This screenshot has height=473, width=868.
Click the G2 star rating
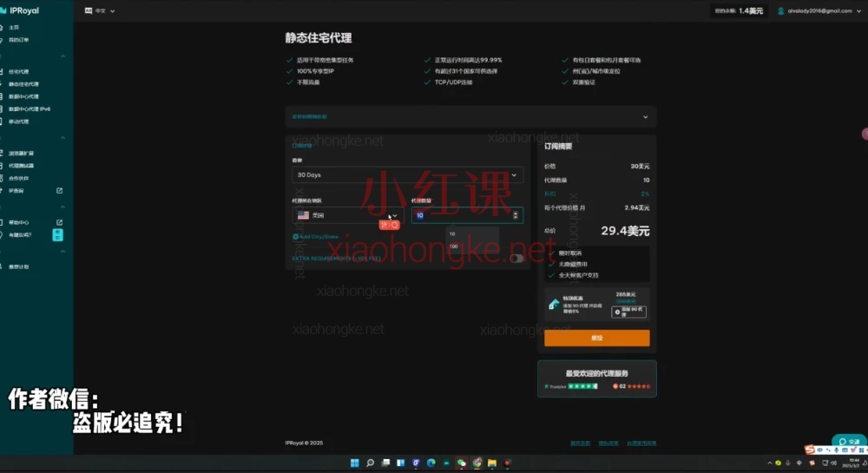[638, 386]
